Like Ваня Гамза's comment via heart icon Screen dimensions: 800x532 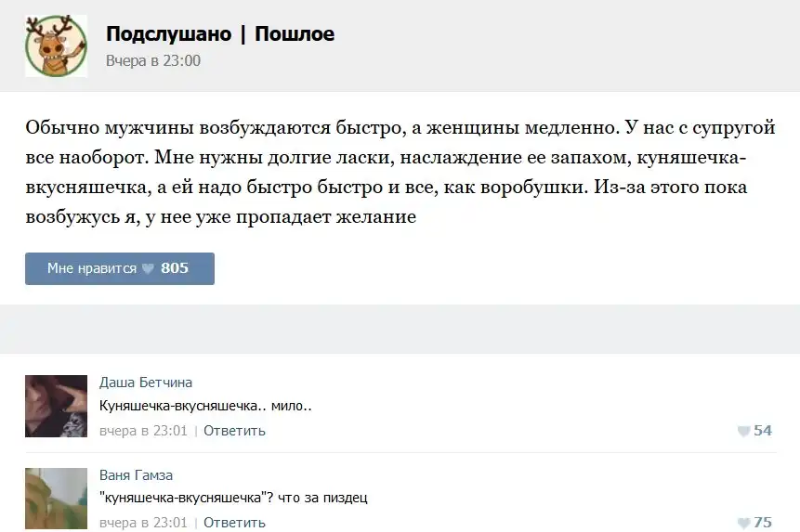click(x=743, y=523)
